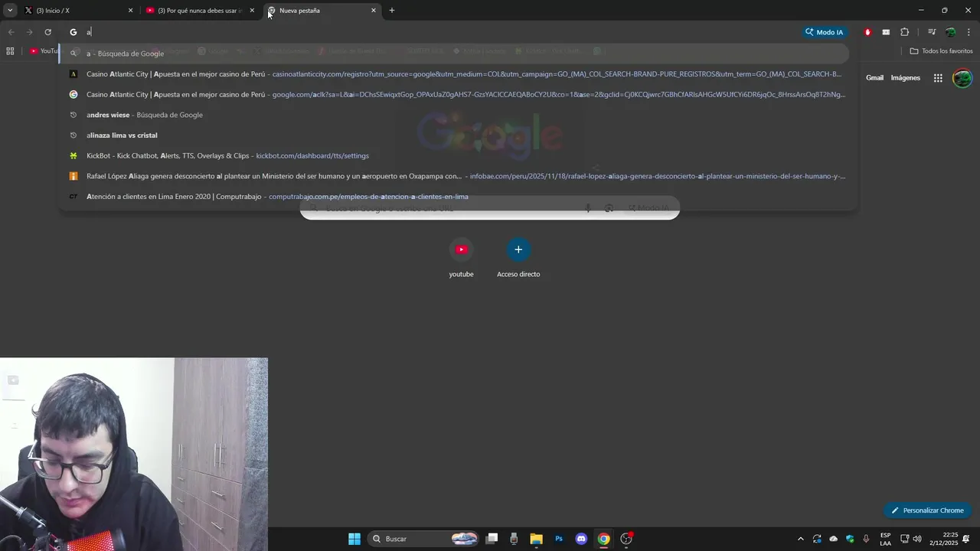Screen dimensions: 980x551
Task: Open the Google apps grid
Action: [x=938, y=78]
